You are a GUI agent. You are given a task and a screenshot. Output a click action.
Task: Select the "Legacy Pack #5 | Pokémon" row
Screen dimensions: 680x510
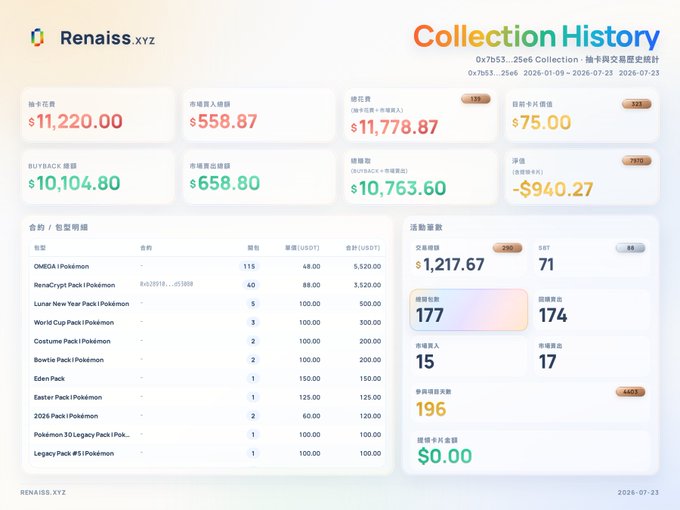click(x=207, y=453)
